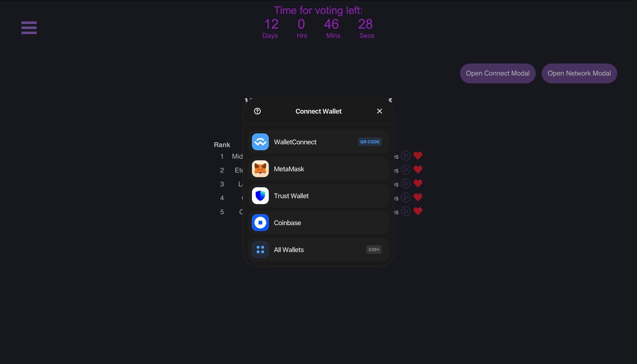
Task: Click the play button for rank 3
Action: (x=405, y=183)
